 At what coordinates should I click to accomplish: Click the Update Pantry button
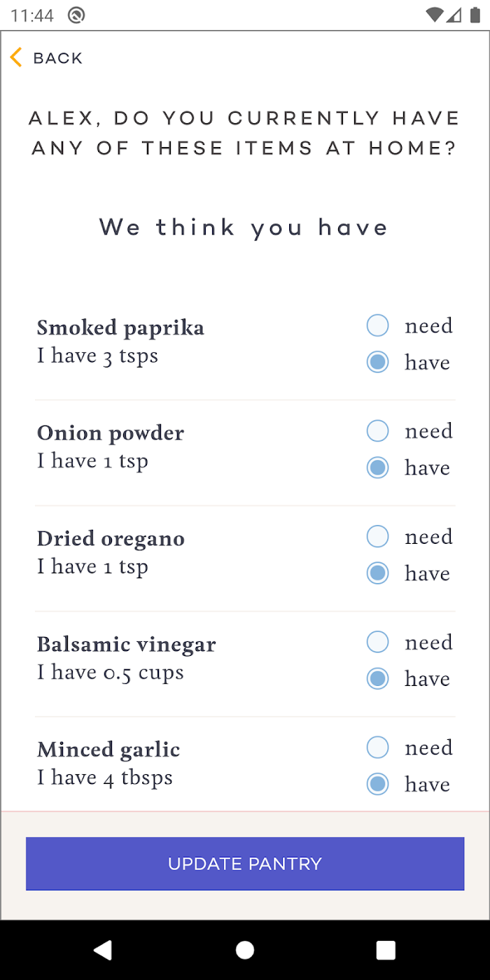(x=245, y=864)
